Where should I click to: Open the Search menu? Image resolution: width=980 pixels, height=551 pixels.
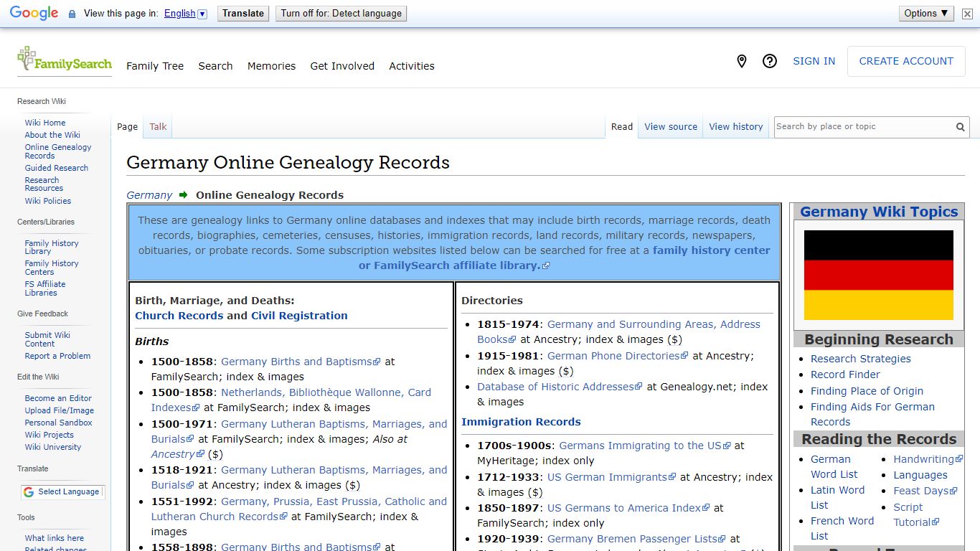pos(215,66)
